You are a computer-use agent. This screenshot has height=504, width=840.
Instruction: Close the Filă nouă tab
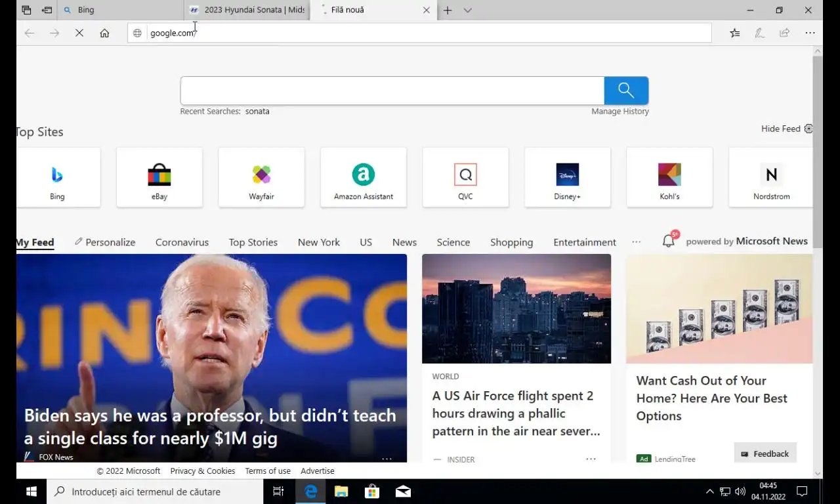[x=427, y=10]
